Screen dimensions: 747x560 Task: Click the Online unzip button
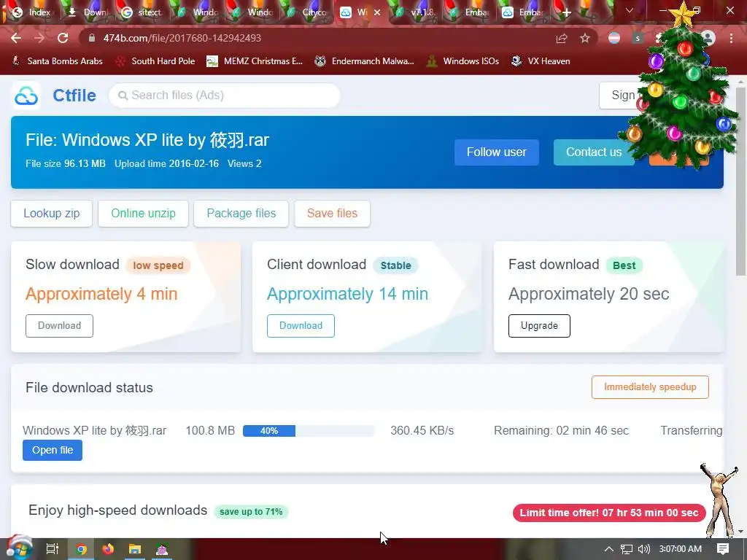coord(144,214)
